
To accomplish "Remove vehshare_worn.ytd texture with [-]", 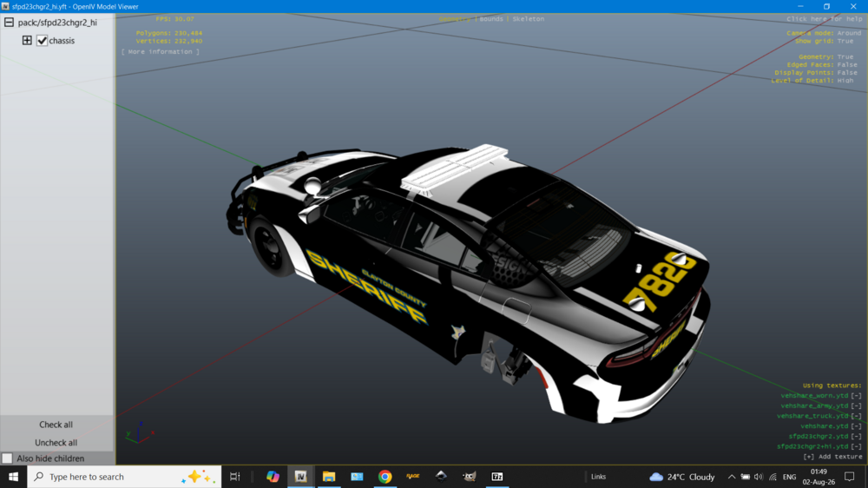I will [857, 395].
